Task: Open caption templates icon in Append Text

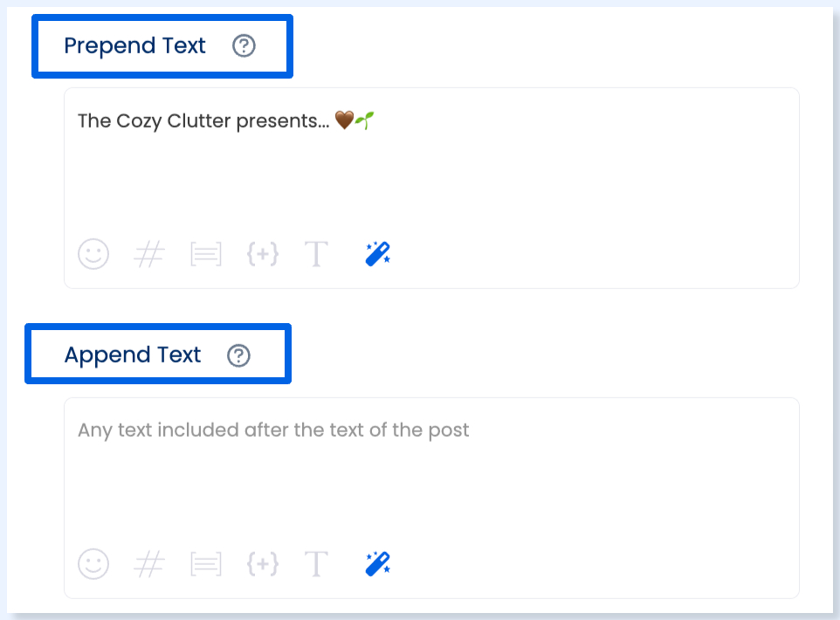Action: pyautogui.click(x=206, y=564)
